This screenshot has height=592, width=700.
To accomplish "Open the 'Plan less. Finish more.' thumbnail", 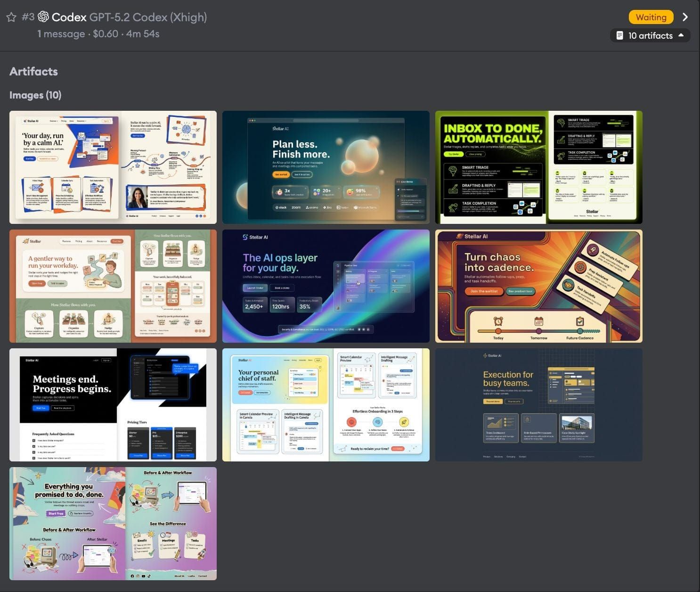I will pos(326,167).
